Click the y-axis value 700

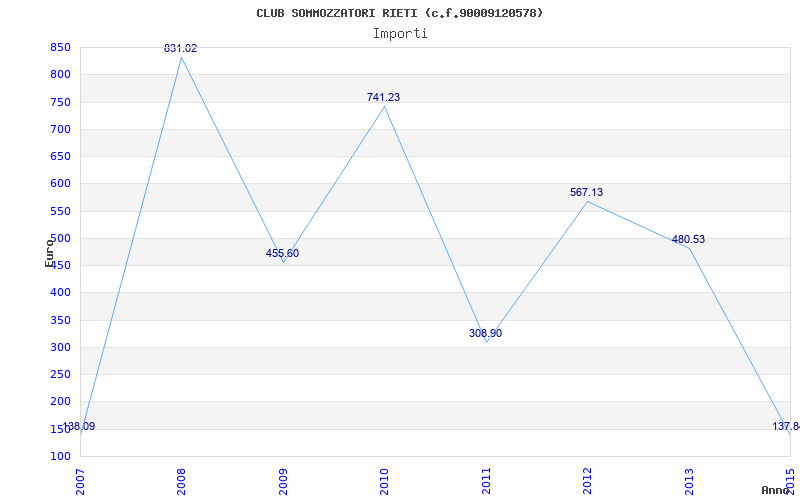(x=60, y=130)
